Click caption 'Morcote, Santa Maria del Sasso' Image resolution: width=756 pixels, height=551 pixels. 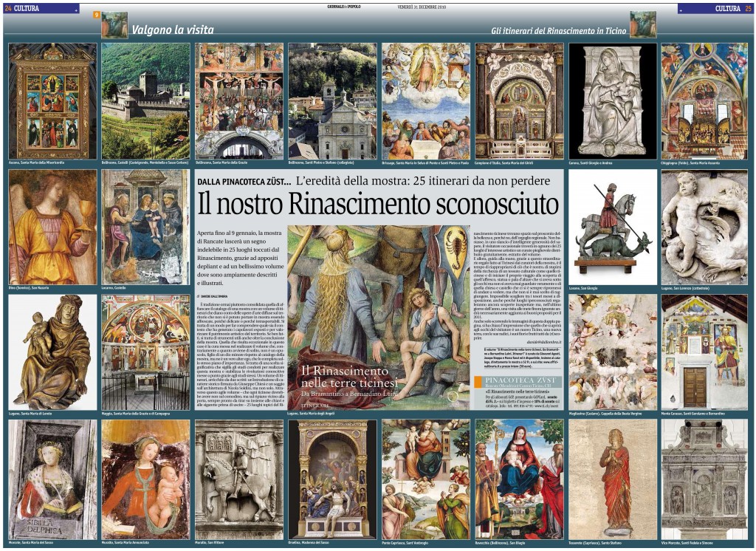[31, 543]
